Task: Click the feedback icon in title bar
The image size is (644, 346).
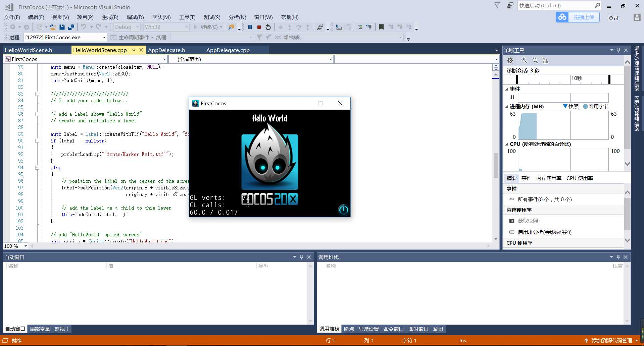Action: click(510, 6)
